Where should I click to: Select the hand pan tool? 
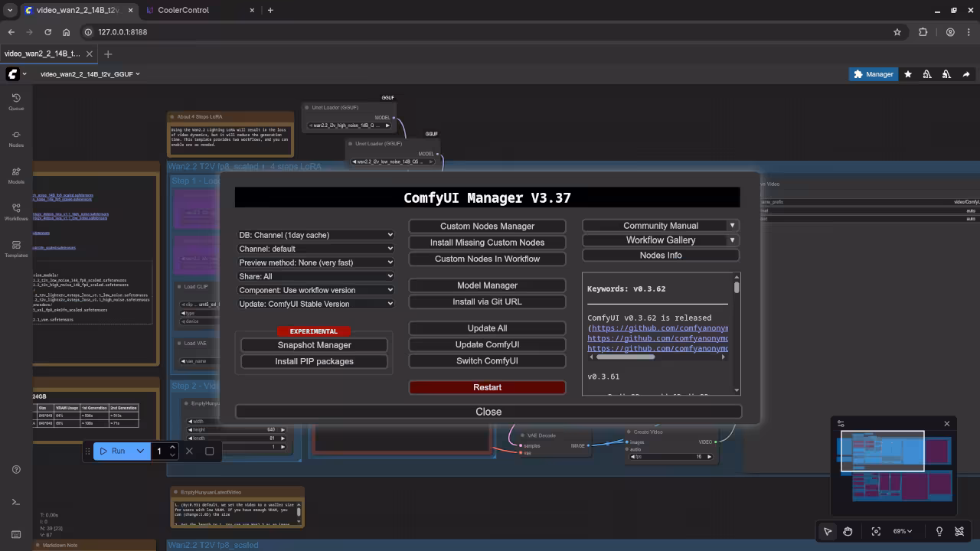[x=848, y=531]
